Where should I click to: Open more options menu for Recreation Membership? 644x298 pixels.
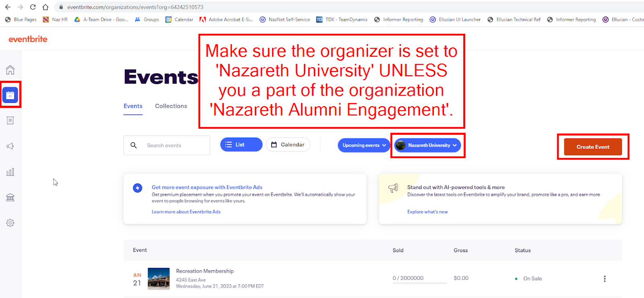[605, 279]
